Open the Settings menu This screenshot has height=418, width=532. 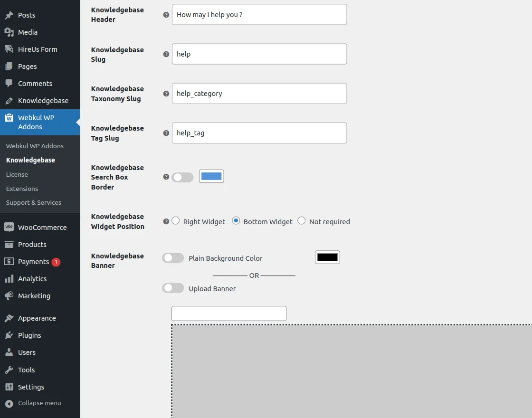click(x=31, y=387)
